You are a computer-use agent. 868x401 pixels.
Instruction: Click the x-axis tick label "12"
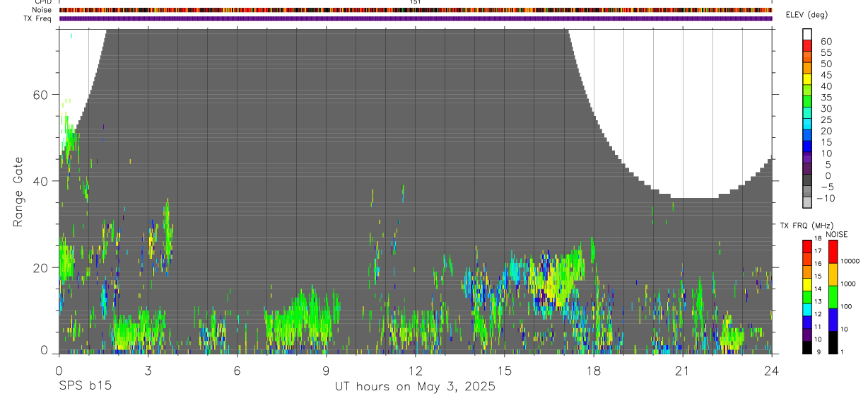click(415, 371)
